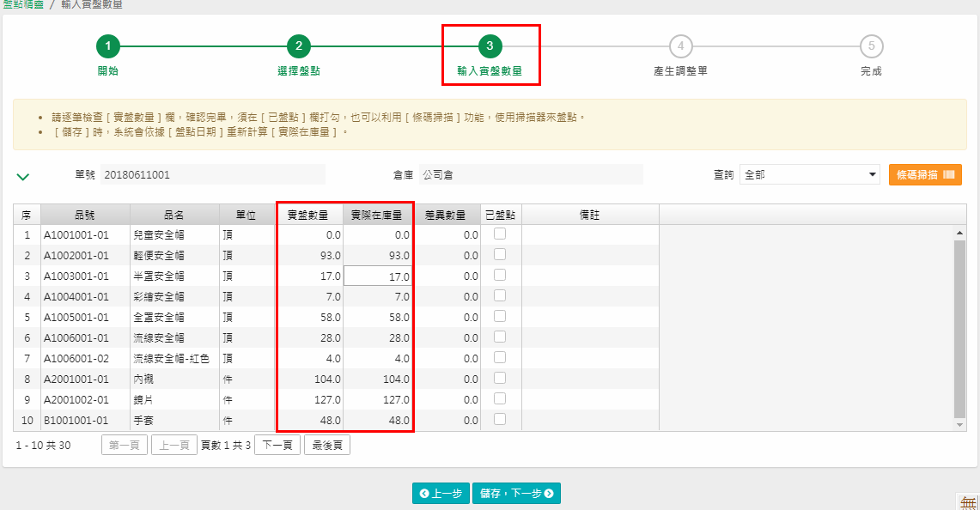Viewport: 980px width, 510px height.
Task: Click the 實際在庫量 column header
Action: coord(377,215)
